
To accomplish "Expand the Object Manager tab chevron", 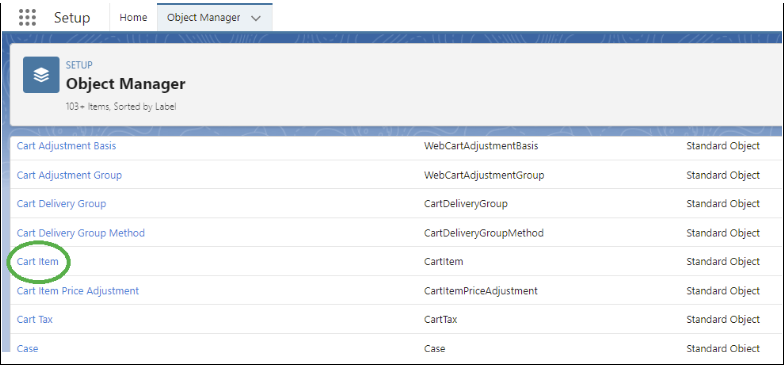I will 256,18.
